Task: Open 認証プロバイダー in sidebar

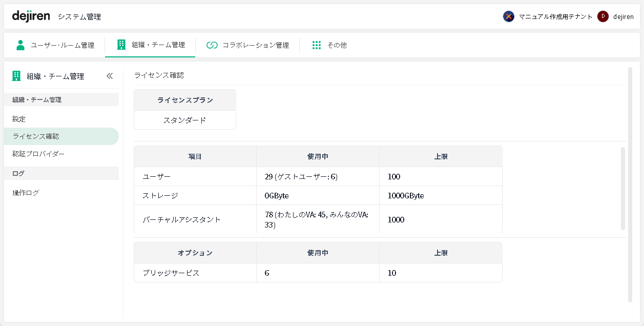Action: tap(38, 154)
